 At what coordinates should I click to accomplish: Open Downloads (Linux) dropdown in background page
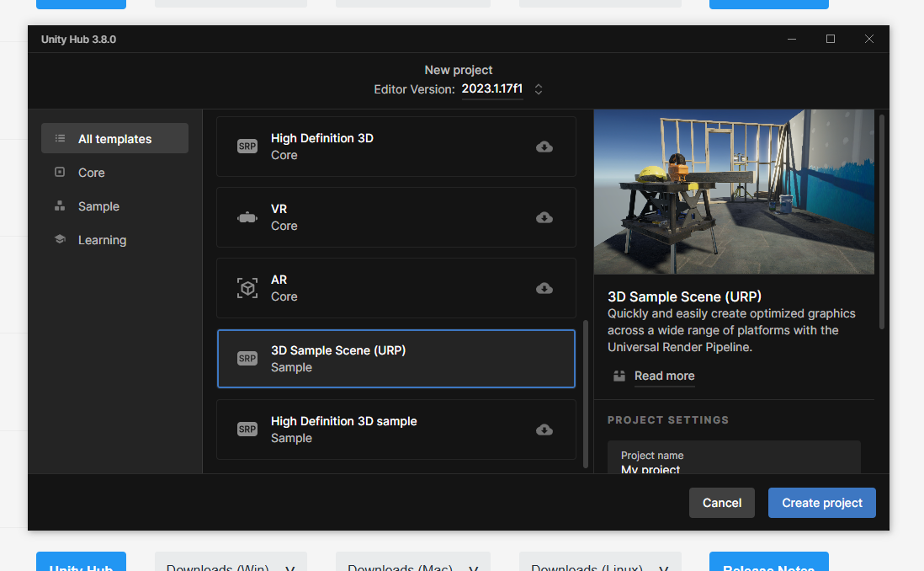pyautogui.click(x=600, y=562)
